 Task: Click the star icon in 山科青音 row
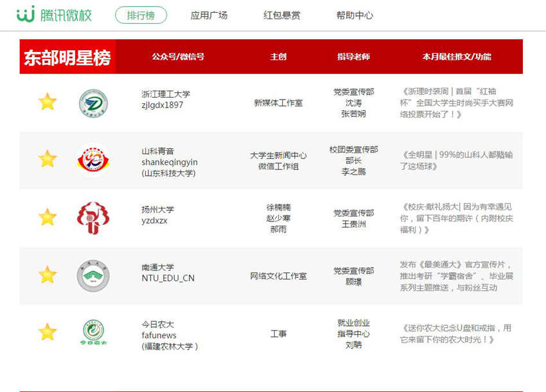tap(48, 159)
